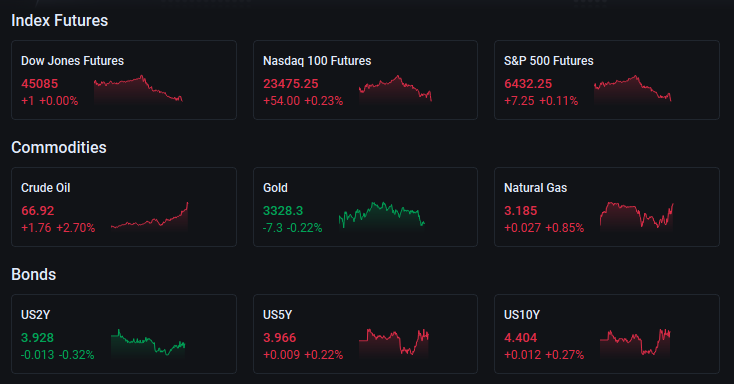Click the US10Y yield sparkline chart
Image resolution: width=734 pixels, height=384 pixels.
click(635, 343)
